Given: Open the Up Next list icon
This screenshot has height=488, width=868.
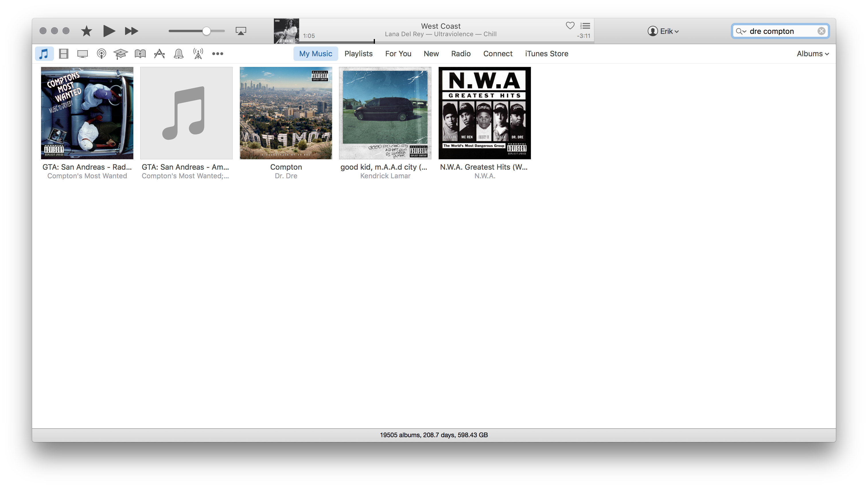Looking at the screenshot, I should click(585, 26).
